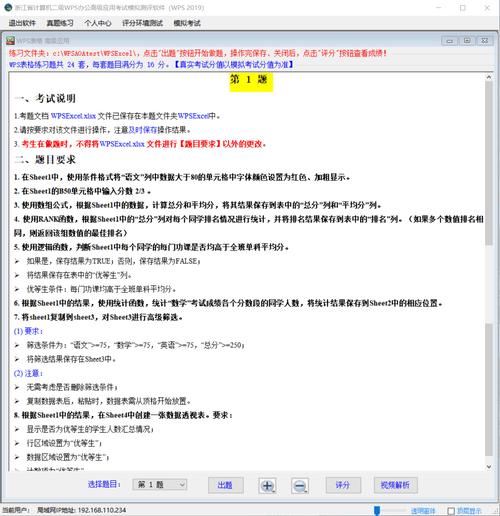Click the window transparency slider handle
Screen dimensions: 500x516
click(377, 511)
